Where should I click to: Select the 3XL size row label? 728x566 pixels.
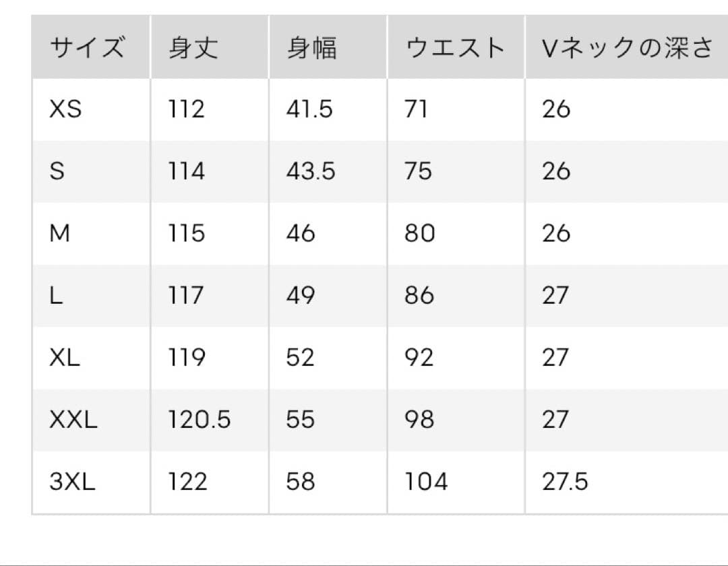[72, 481]
